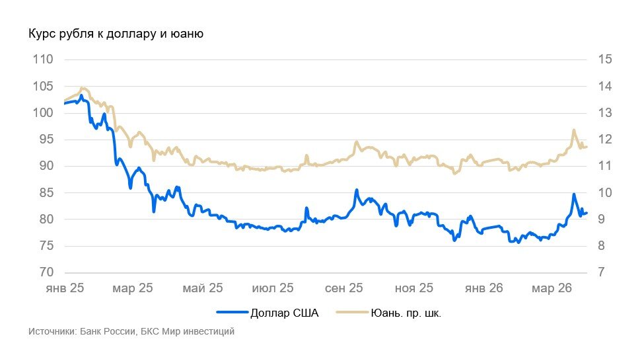
Task: Pick the "июл 25" x-axis label
Action: coord(273,288)
